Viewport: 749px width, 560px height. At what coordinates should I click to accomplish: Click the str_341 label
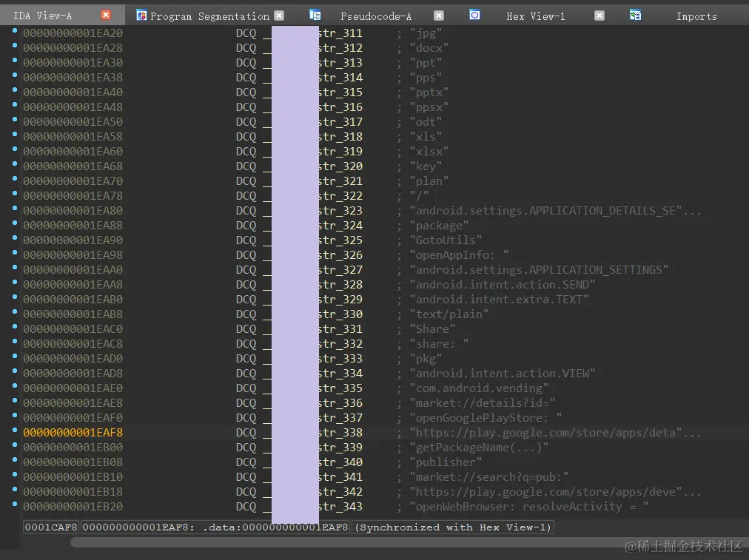pos(340,477)
